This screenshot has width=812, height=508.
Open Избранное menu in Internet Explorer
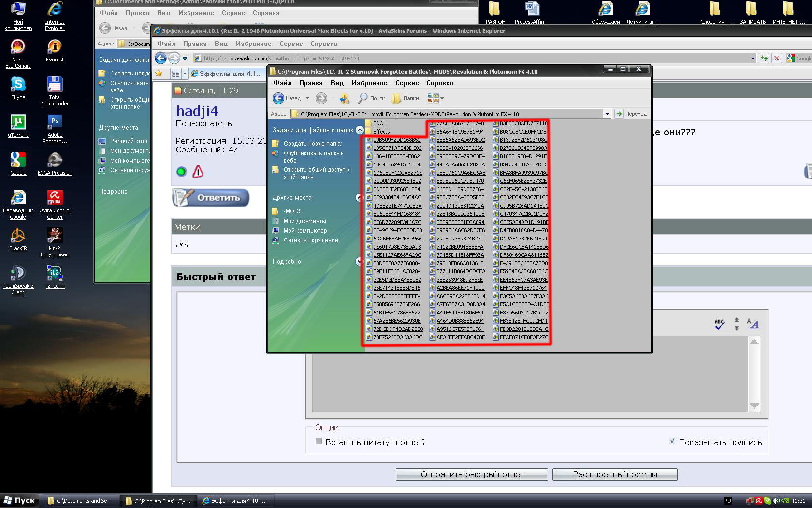[x=254, y=44]
